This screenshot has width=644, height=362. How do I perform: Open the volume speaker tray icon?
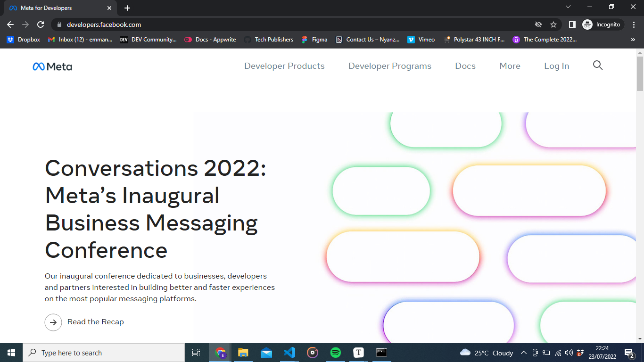(x=569, y=353)
